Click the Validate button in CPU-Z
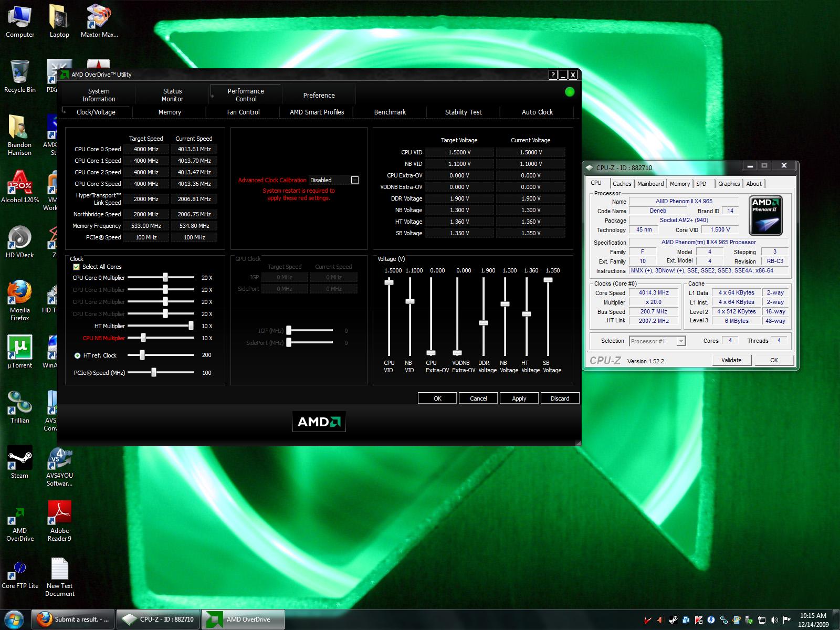This screenshot has height=630, width=840. click(731, 360)
